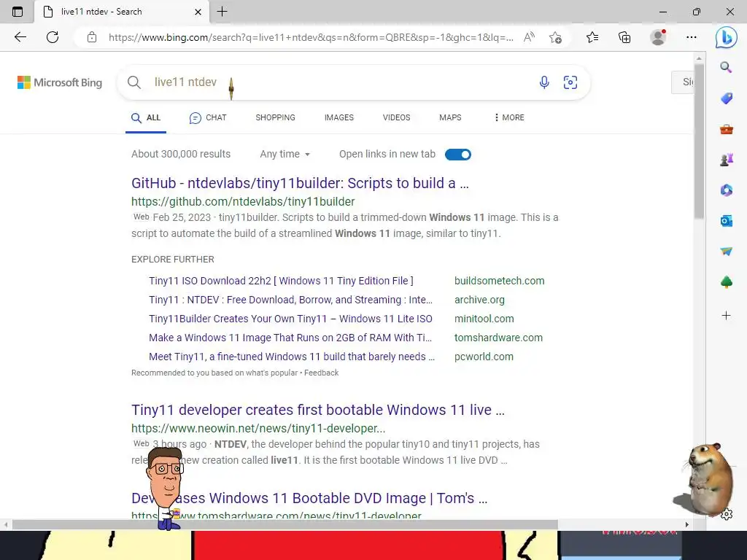Viewport: 747px width, 560px height.
Task: Switch to the SHOPPING tab
Action: tap(275, 117)
